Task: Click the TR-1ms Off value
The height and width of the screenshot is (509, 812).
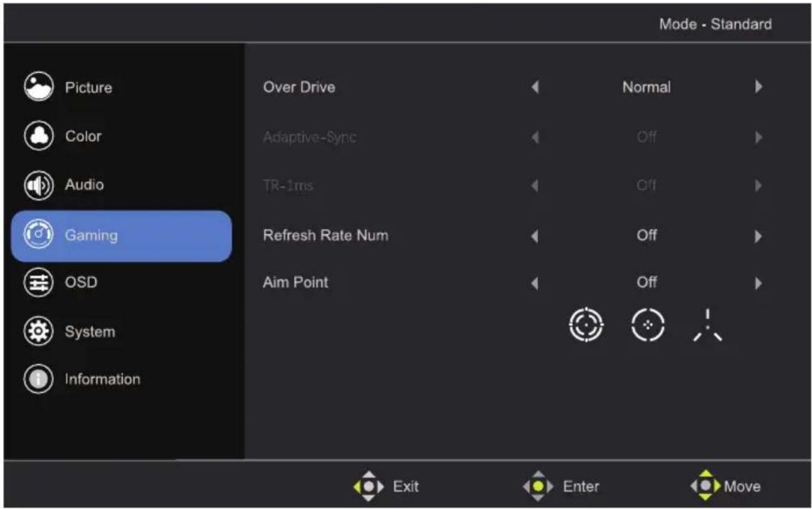Action: click(646, 186)
